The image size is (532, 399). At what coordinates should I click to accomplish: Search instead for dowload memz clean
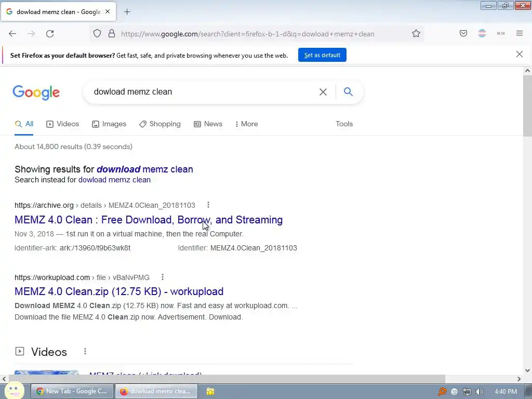click(115, 180)
